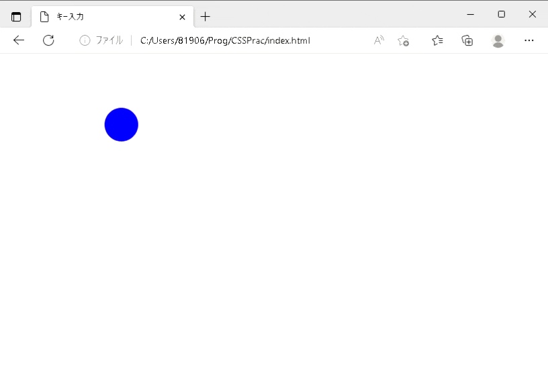548x392 pixels.
Task: Maximize the browser window
Action: 502,14
